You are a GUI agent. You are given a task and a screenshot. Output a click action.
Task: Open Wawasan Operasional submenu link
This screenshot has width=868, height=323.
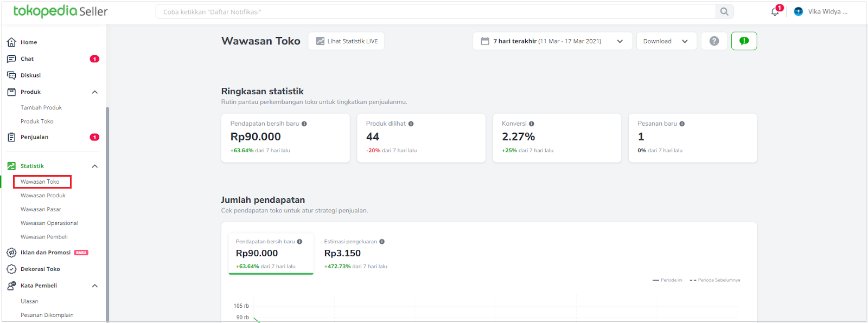(x=49, y=223)
